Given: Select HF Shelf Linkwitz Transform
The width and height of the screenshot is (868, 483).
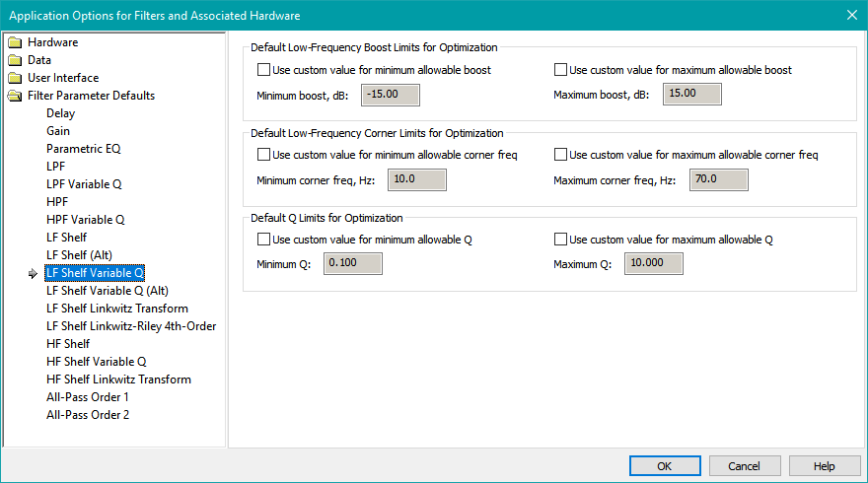Looking at the screenshot, I should 119,379.
